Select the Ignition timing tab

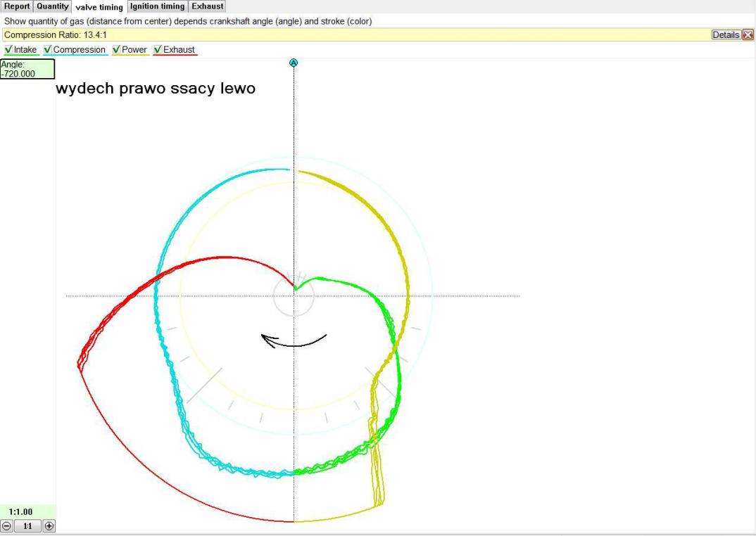pyautogui.click(x=157, y=6)
